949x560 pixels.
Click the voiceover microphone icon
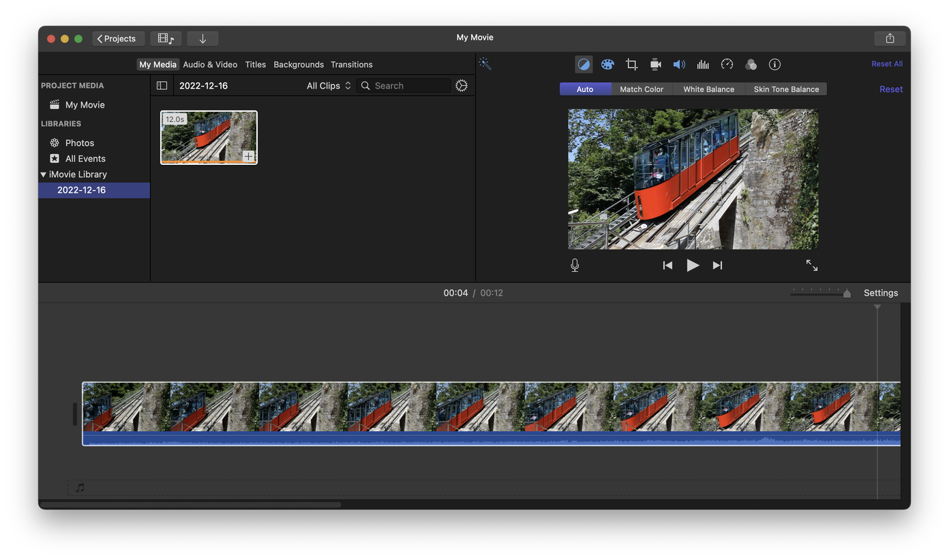pos(575,265)
